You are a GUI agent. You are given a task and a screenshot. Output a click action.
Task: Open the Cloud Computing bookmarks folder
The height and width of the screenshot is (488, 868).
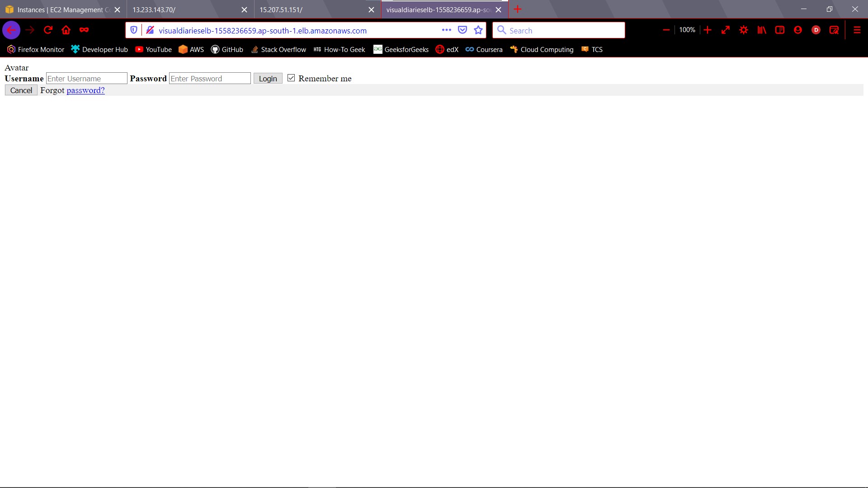coord(542,50)
